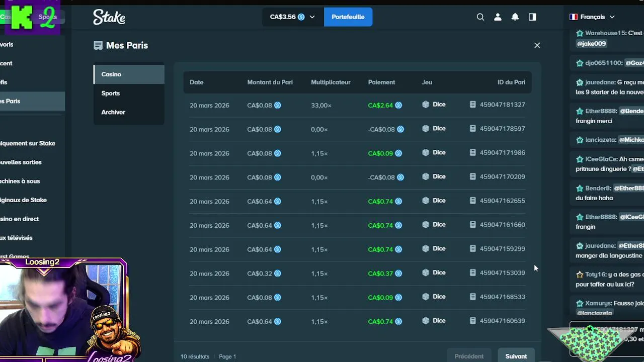Click the France flag icon
644x362 pixels.
pyautogui.click(x=574, y=17)
